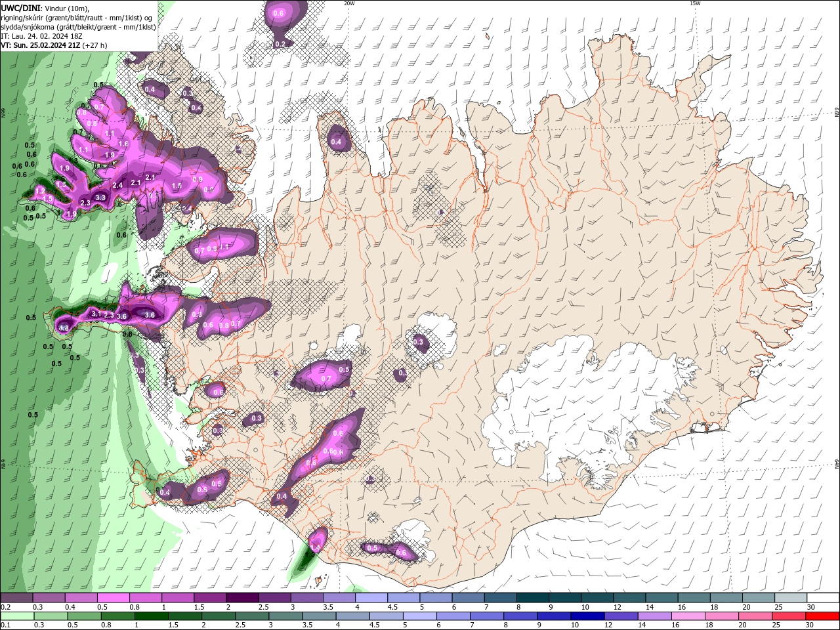Click the 'rigning/skúrir' legend description line
Viewport: 840px width, 630px height.
77,18
